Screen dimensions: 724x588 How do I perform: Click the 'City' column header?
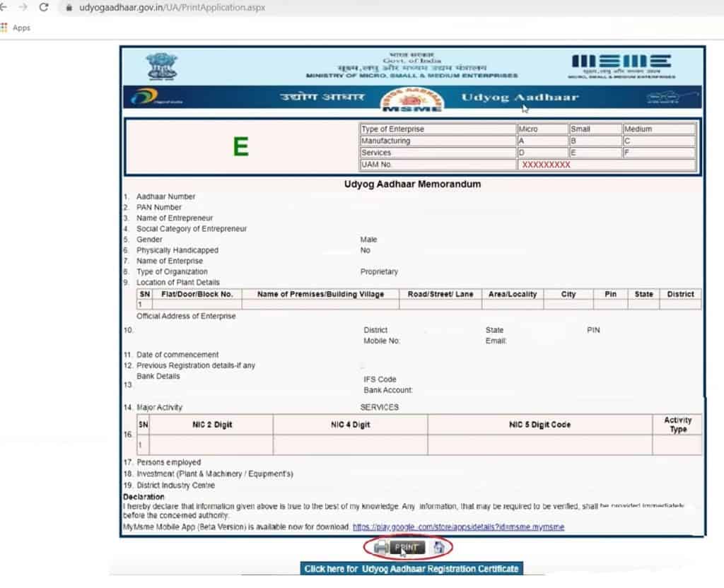[568, 295]
